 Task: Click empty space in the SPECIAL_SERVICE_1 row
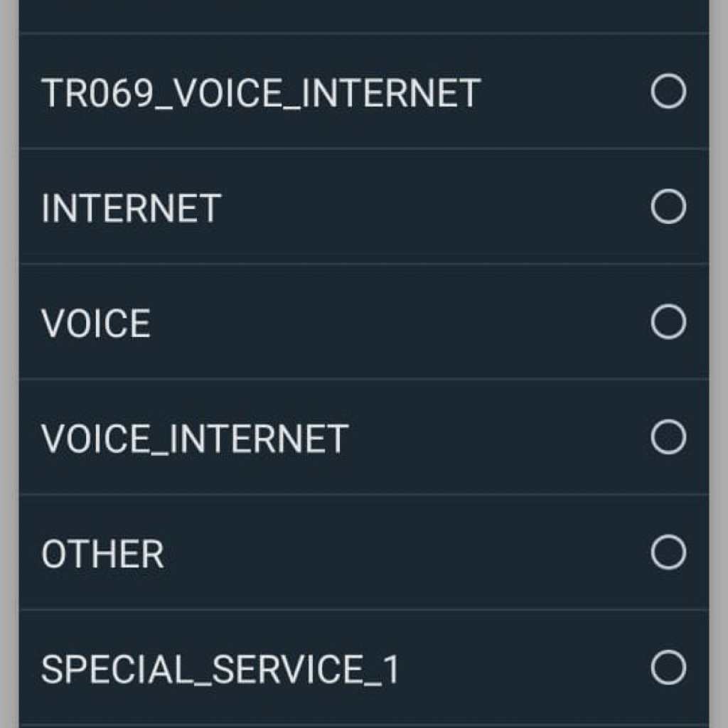click(x=526, y=669)
